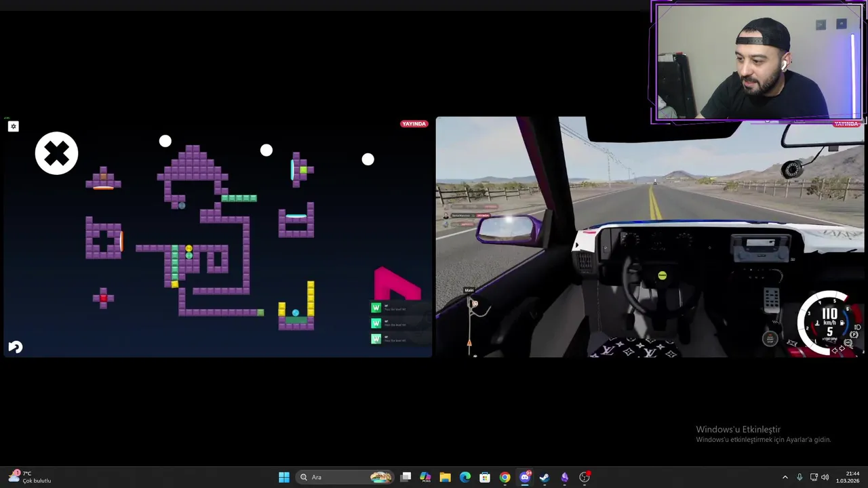Click the teal column of blocks in the maze
The image size is (868, 488).
[174, 264]
